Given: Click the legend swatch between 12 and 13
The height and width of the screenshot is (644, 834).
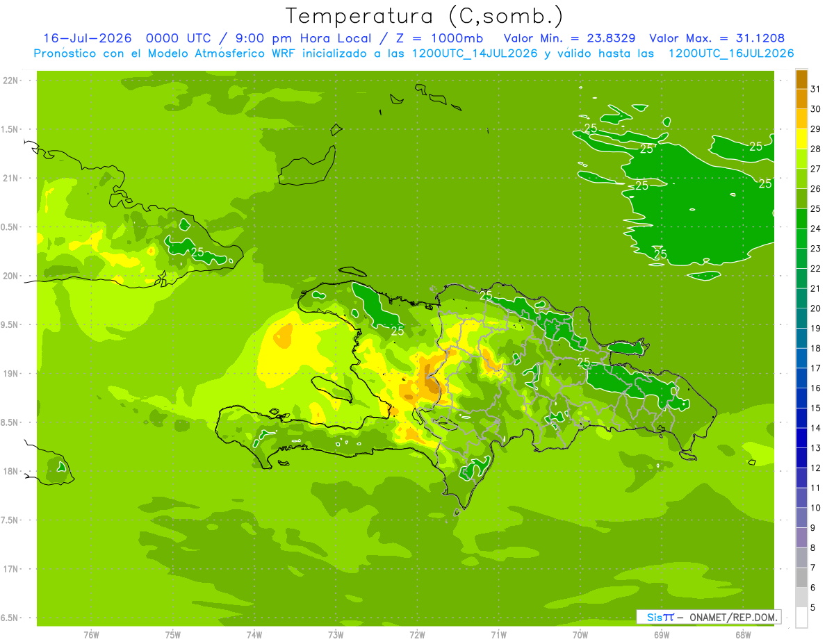Looking at the screenshot, I should point(801,458).
